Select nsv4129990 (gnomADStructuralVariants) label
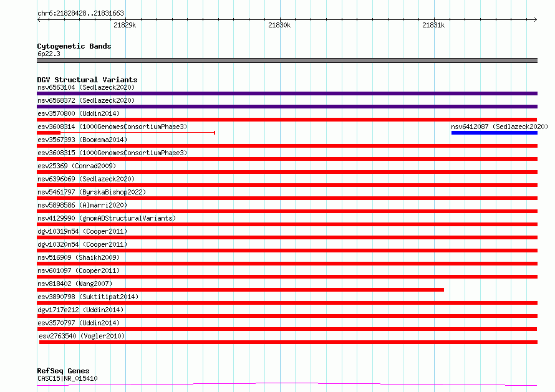 (x=107, y=218)
